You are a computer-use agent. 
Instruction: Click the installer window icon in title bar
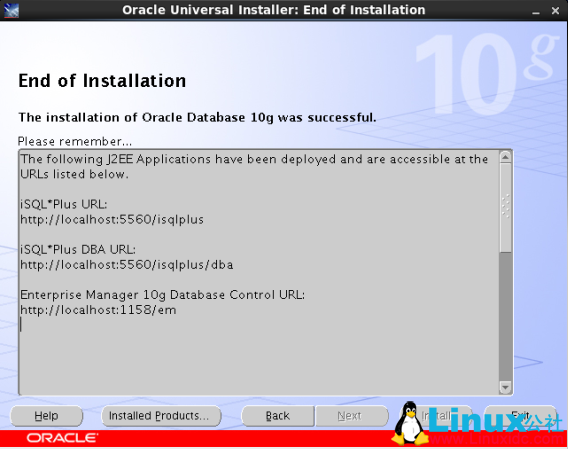(11, 11)
